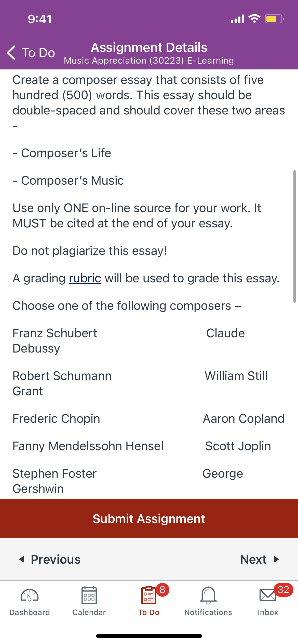
Task: Open the grading rubric link
Action: pyautogui.click(x=85, y=278)
